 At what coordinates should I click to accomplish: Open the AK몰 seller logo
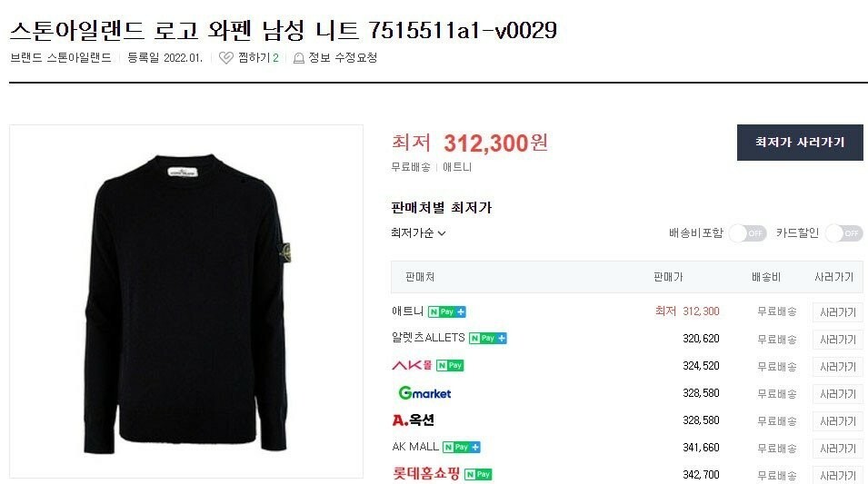[412, 365]
